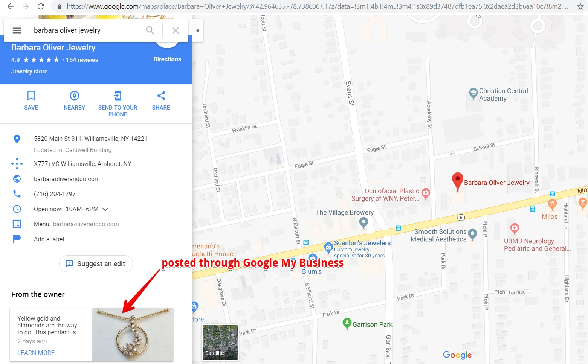Click the Nearby icon
Viewport: 588px width, 364px height.
75,96
